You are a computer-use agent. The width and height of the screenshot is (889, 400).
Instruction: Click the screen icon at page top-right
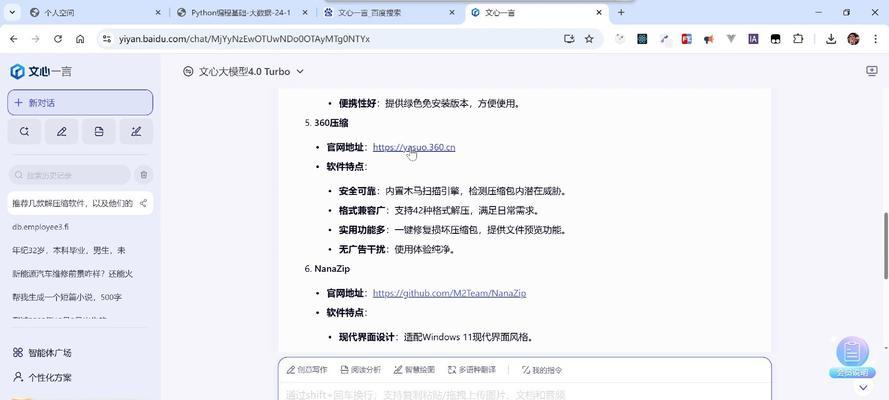pyautogui.click(x=872, y=71)
